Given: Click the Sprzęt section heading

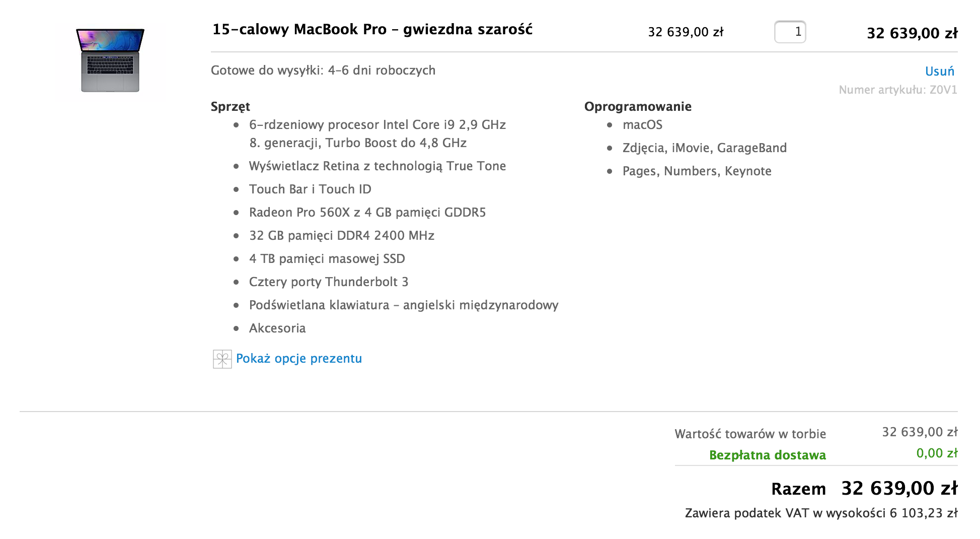Looking at the screenshot, I should click(x=230, y=107).
